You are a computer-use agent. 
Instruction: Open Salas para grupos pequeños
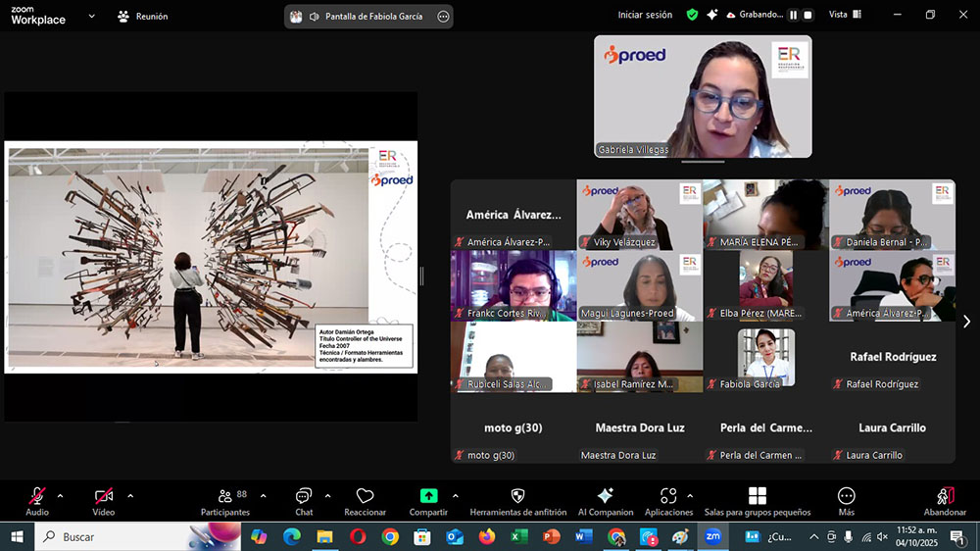758,502
